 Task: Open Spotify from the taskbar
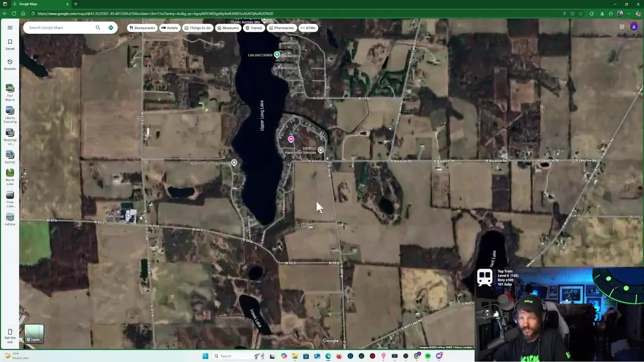click(428, 356)
